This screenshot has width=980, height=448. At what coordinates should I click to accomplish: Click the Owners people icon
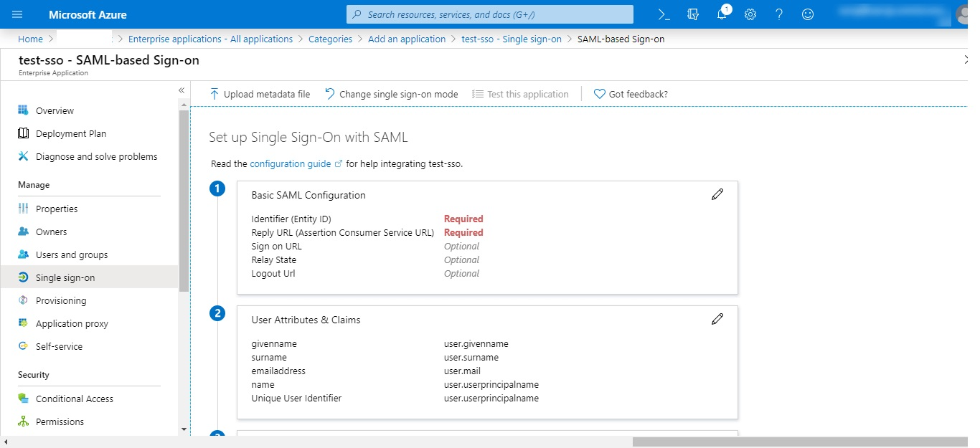tap(23, 232)
